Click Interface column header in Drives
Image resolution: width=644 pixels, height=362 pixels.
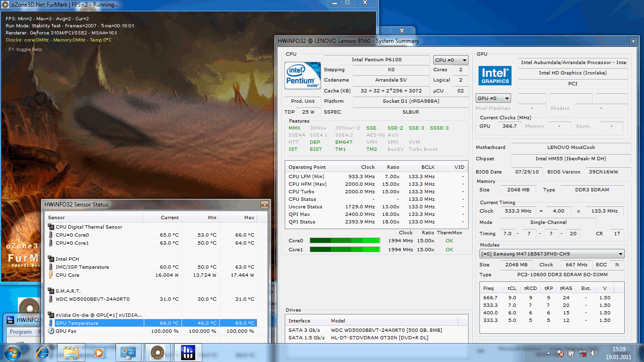306,321
